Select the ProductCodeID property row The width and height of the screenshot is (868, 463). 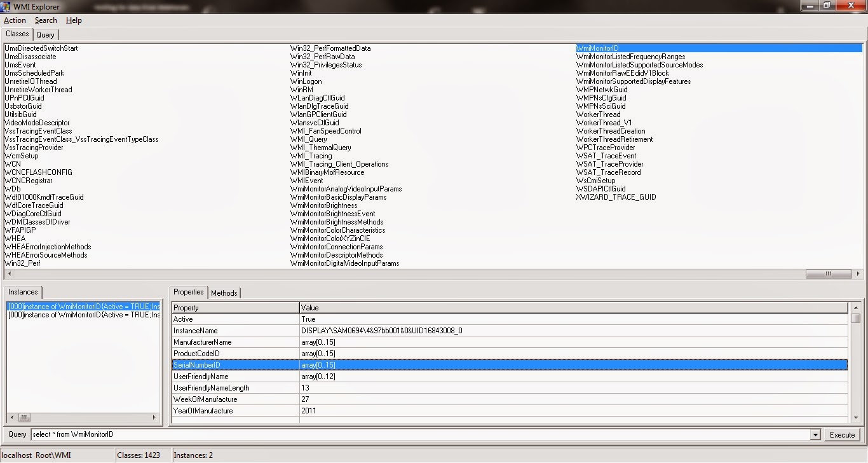(510, 354)
